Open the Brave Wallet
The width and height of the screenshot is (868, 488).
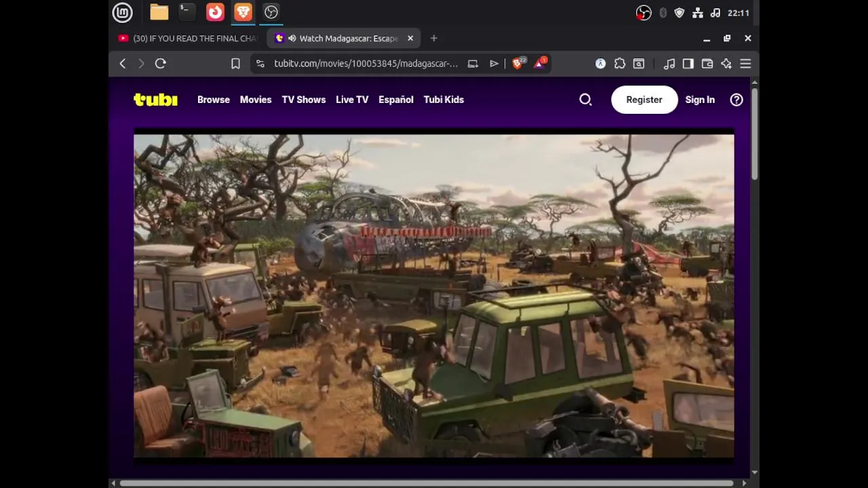click(x=707, y=64)
